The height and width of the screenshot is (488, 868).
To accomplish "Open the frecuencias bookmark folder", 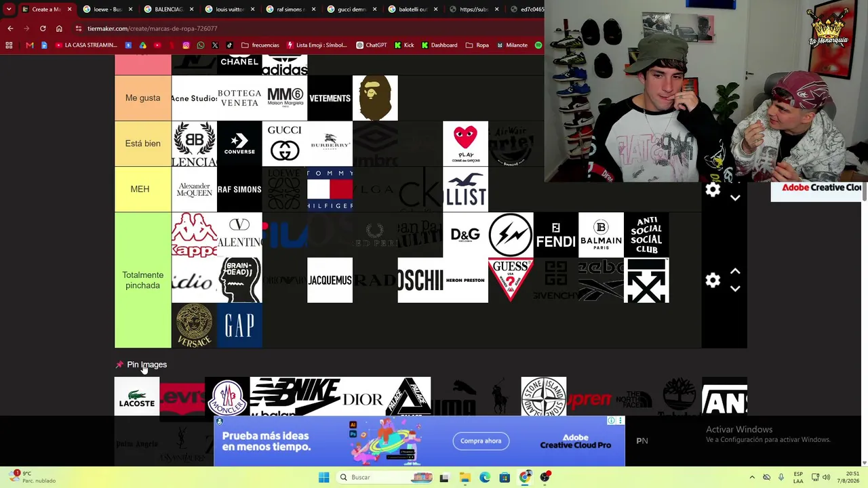I will [x=260, y=45].
